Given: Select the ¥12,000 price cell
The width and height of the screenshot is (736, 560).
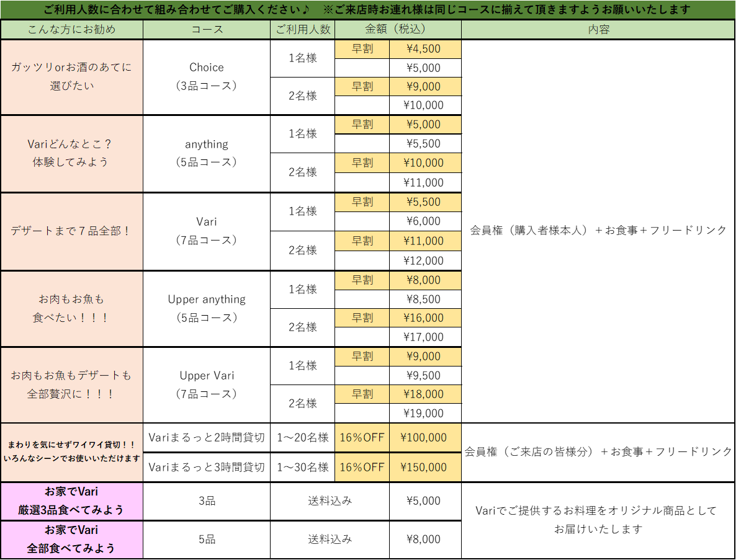Looking at the screenshot, I should pyautogui.click(x=424, y=260).
